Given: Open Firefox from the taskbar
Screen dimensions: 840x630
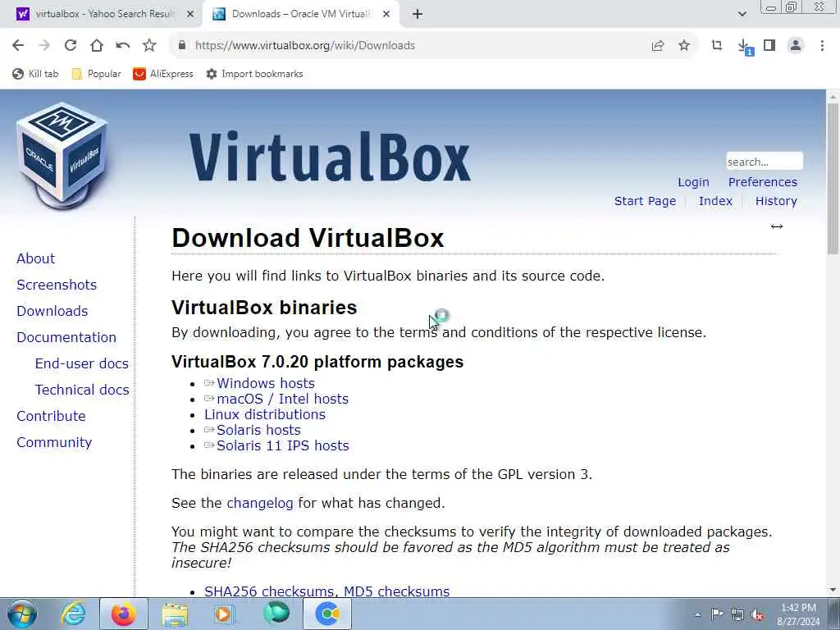Looking at the screenshot, I should coord(124,614).
